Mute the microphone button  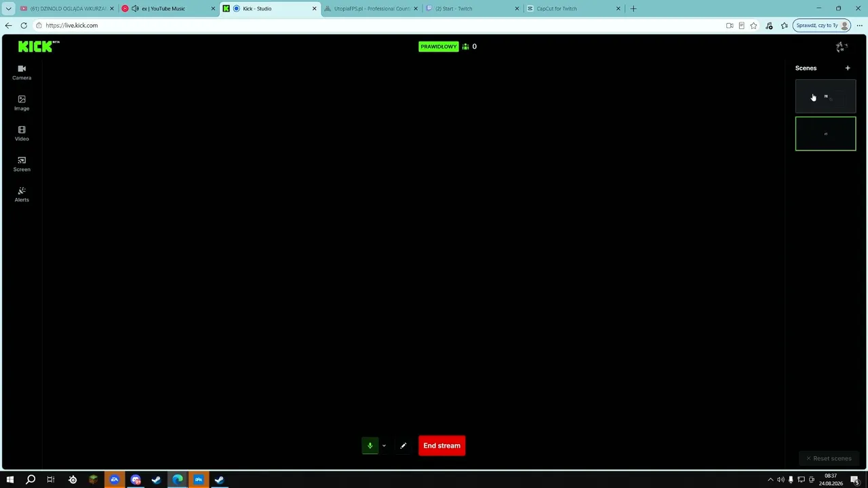click(x=370, y=445)
